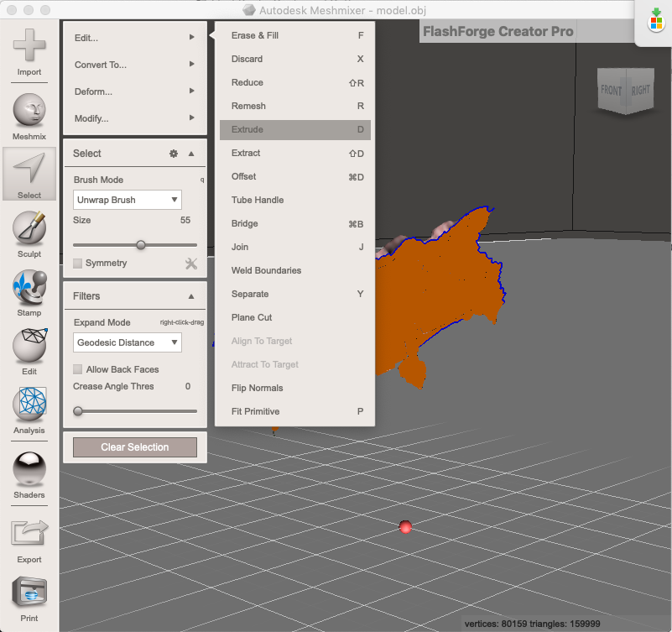Viewport: 672px width, 632px height.
Task: Choose Bridge from Edit menu
Action: coord(295,223)
